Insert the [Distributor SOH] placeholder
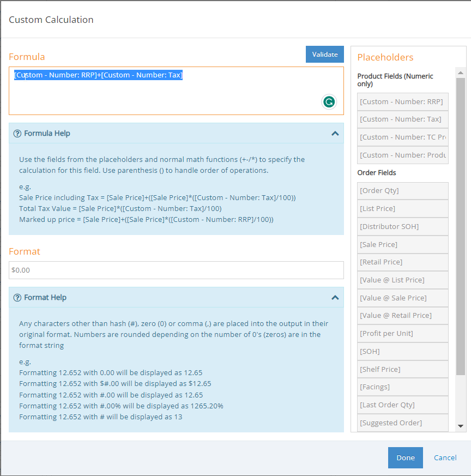The height and width of the screenshot is (476, 471). 403,226
